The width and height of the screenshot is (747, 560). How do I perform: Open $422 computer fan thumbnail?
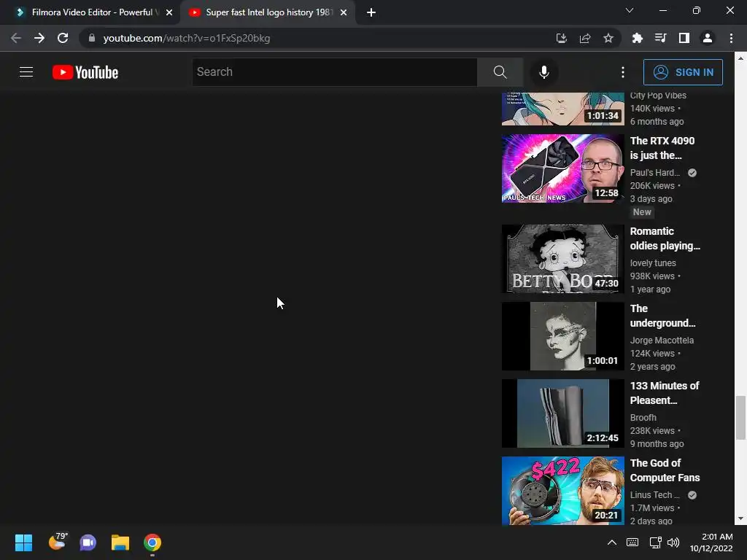(x=562, y=491)
